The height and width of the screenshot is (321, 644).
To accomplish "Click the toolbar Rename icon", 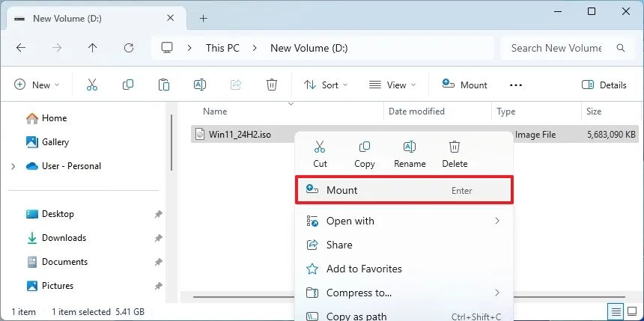I will [x=200, y=85].
